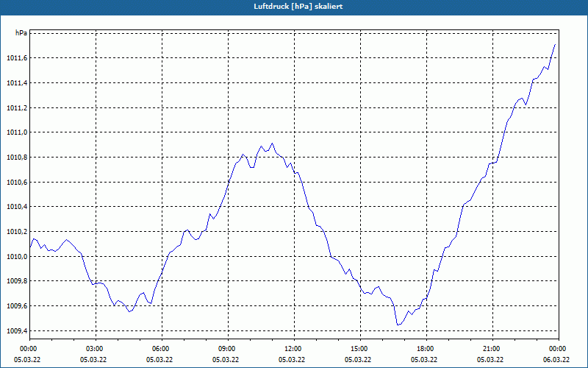Select the y-axis value '1010,8'
The image size is (588, 368).
(x=17, y=158)
